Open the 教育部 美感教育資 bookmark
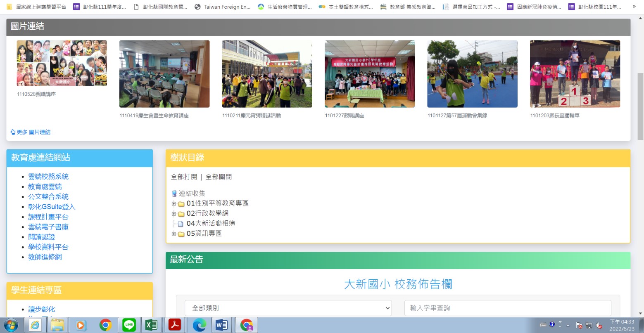The image size is (644, 333). click(408, 7)
